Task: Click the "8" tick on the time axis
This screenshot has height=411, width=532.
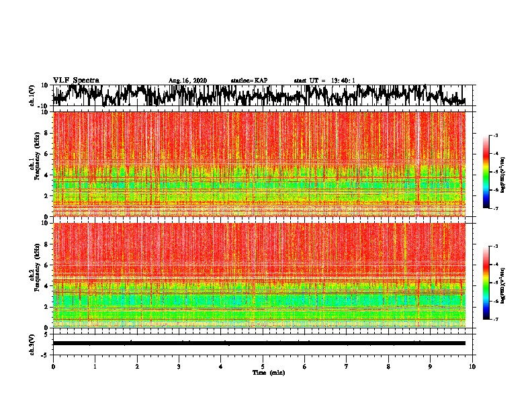Action: 388,367
